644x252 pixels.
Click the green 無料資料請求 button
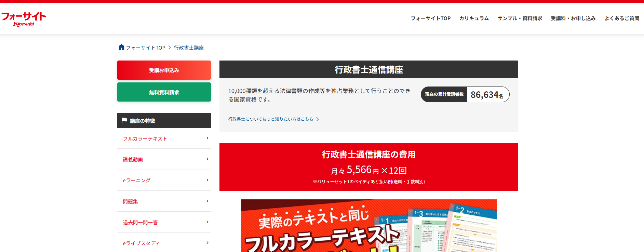164,92
